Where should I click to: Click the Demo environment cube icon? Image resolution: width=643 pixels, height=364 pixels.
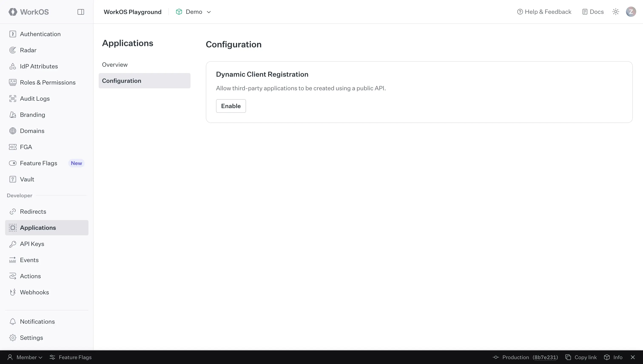179,12
